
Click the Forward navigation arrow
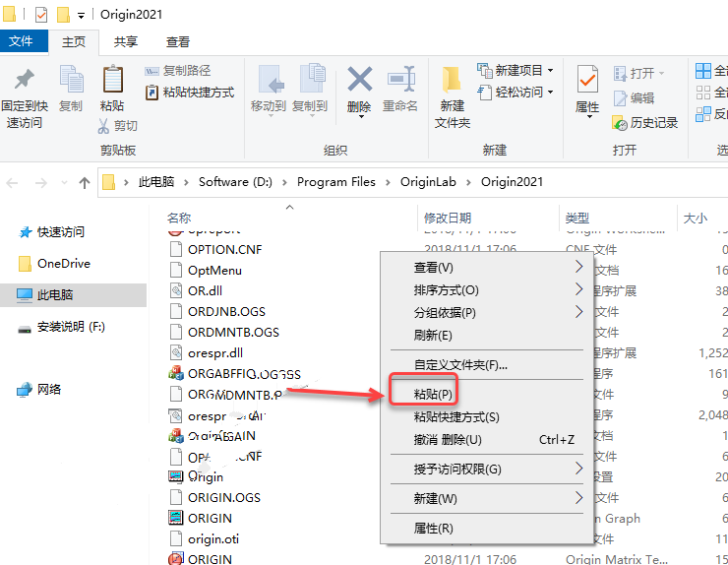[x=41, y=183]
